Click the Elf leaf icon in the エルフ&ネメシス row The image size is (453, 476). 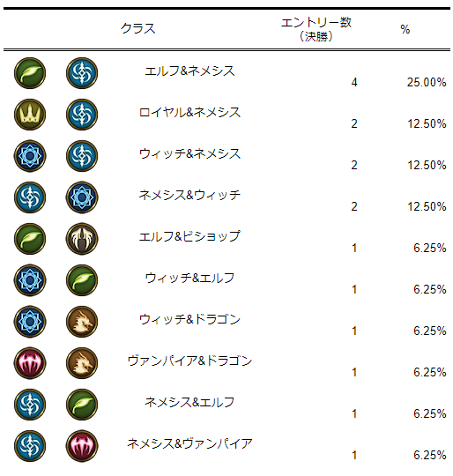(x=30, y=73)
